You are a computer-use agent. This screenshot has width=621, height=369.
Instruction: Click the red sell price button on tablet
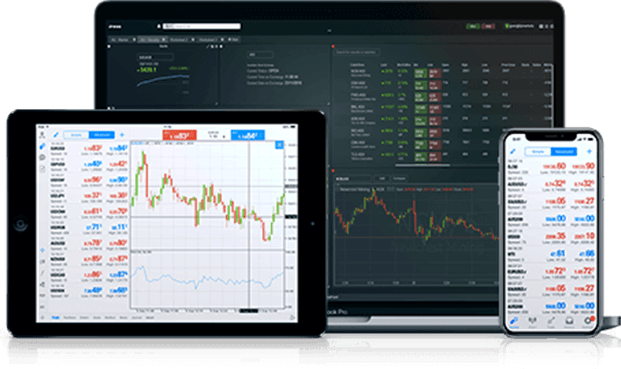179,135
